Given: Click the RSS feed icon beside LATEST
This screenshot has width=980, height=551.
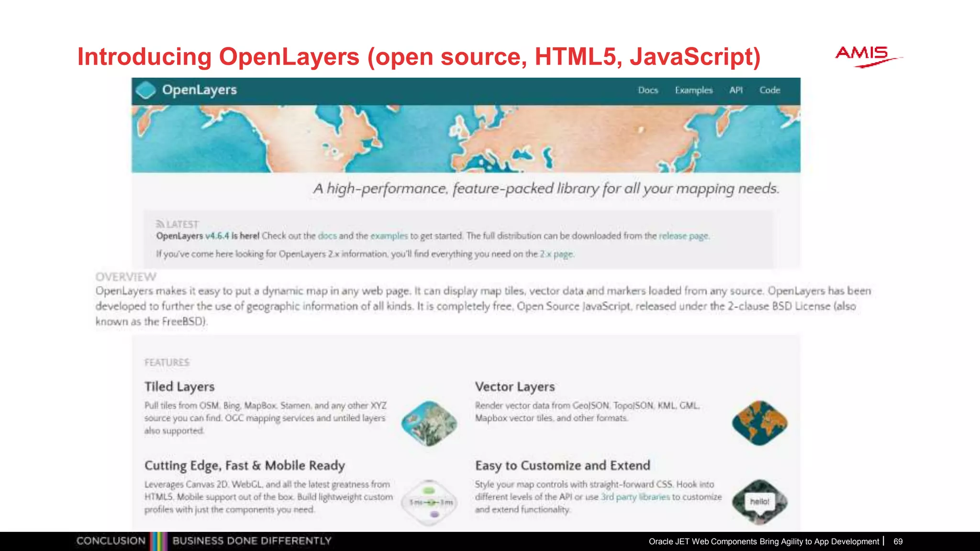Looking at the screenshot, I should coord(160,224).
